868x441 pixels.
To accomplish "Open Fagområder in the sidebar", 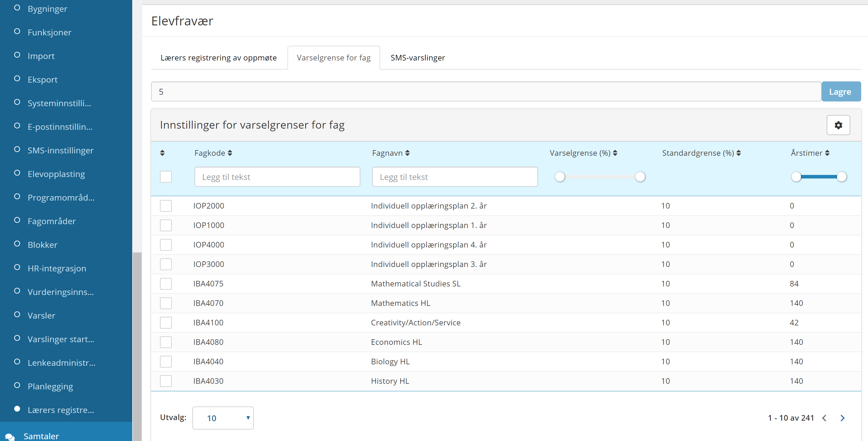I will point(52,221).
